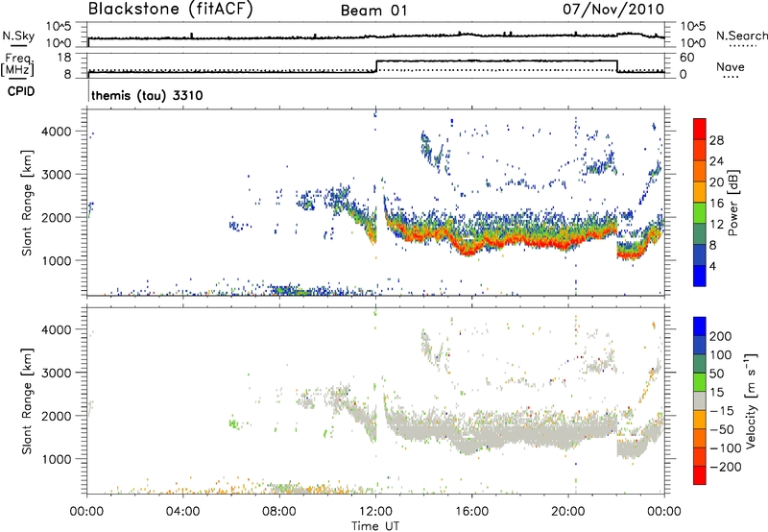Click the 'CPID' label
Image resolution: width=768 pixels, height=532 pixels.
(21, 91)
